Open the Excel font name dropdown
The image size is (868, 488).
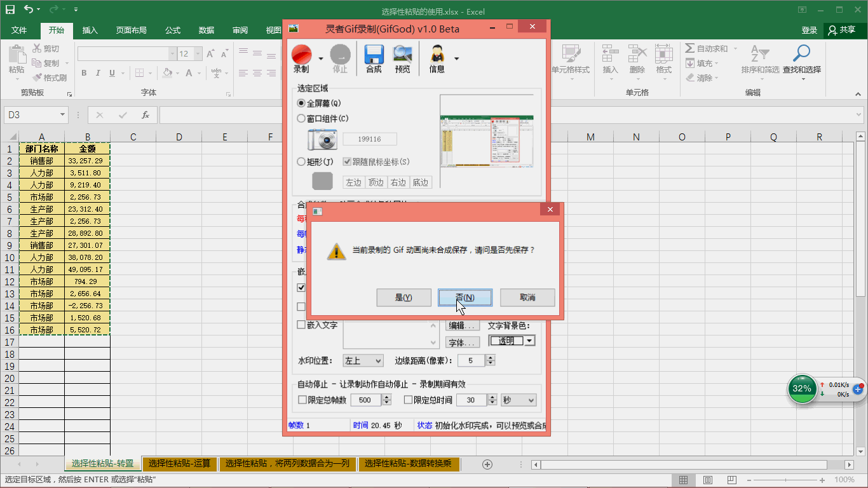172,54
